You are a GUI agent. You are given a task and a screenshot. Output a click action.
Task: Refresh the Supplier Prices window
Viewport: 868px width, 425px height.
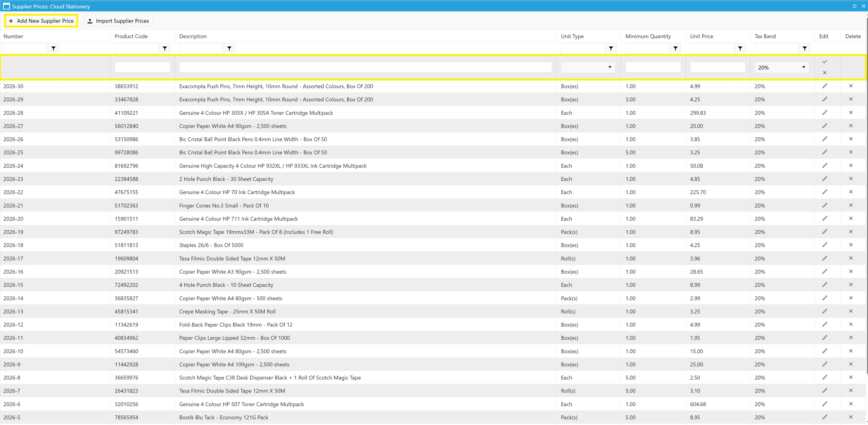point(855,6)
